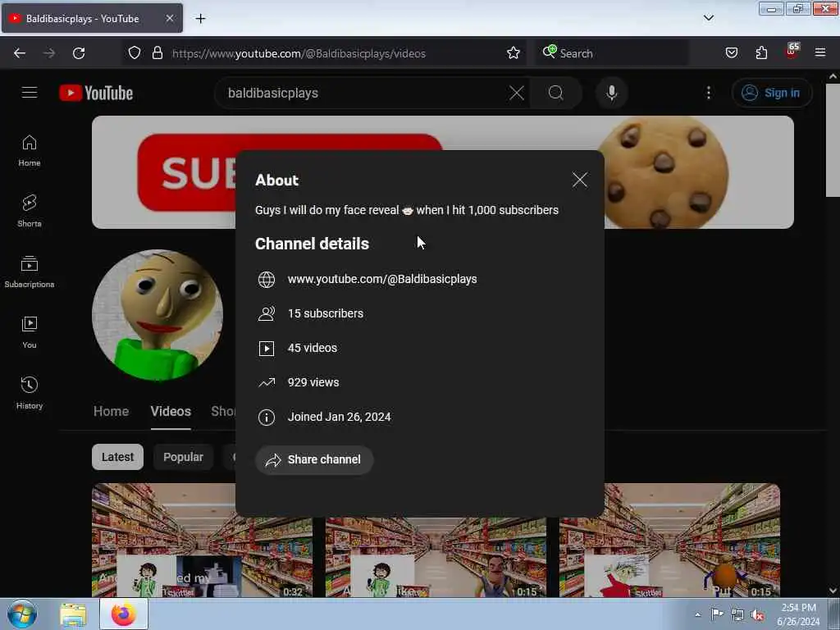Screen dimensions: 840x630
Task: Click the tracking protection shield icon
Action: point(135,53)
